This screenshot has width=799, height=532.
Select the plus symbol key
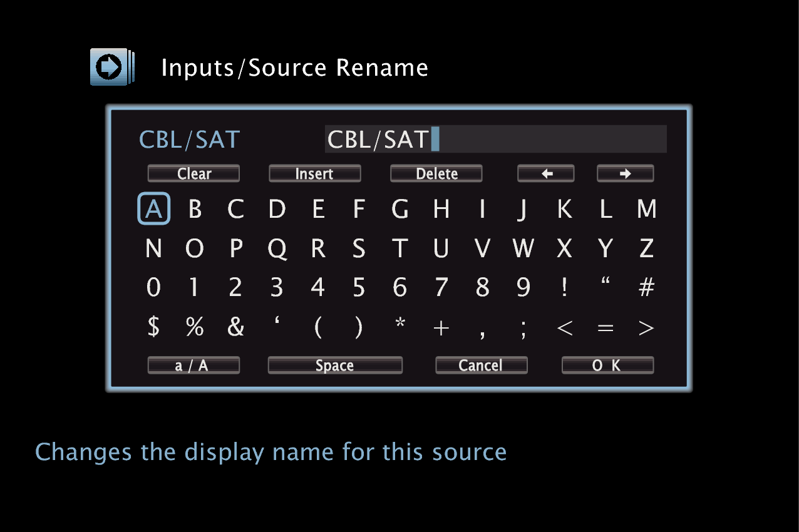[x=441, y=327]
